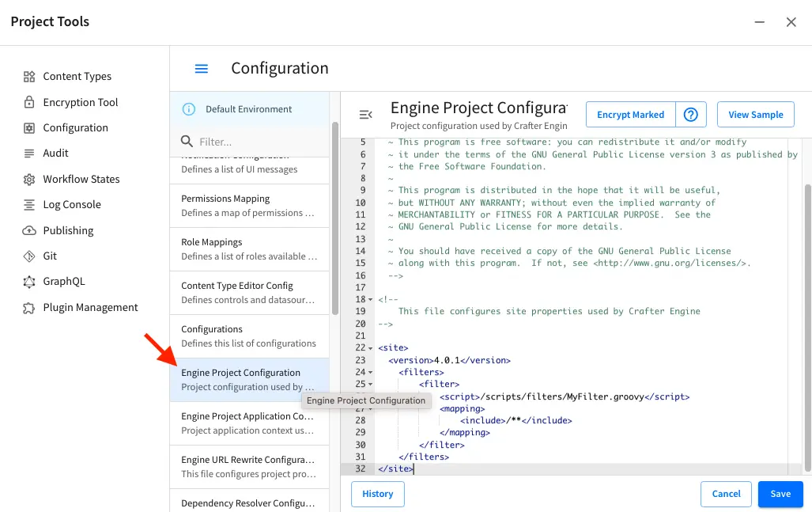Screen dimensions: 812x512
Task: Click the Log Console icon
Action: click(x=29, y=205)
